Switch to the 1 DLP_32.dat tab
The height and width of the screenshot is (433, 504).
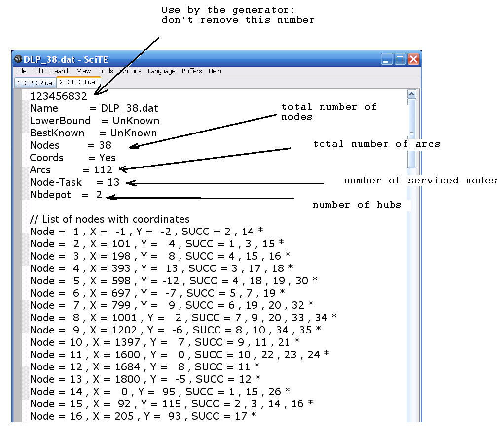(36, 83)
